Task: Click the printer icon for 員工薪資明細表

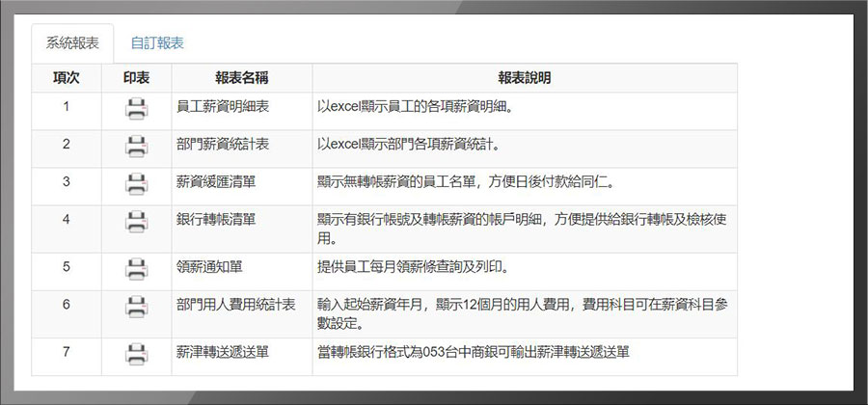Action: click(x=137, y=108)
